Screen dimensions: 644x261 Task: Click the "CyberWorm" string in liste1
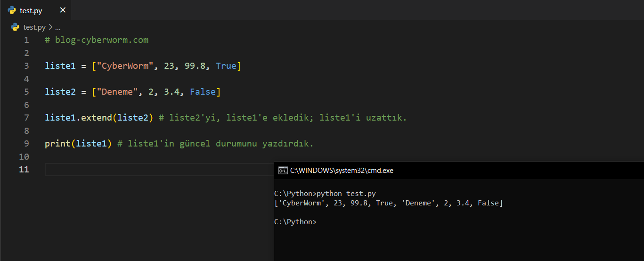[125, 66]
